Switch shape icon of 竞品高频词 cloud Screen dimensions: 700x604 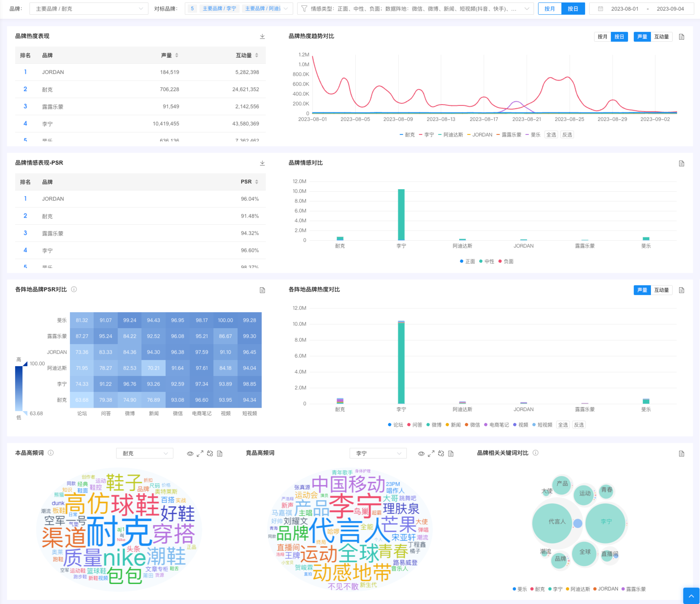(441, 453)
